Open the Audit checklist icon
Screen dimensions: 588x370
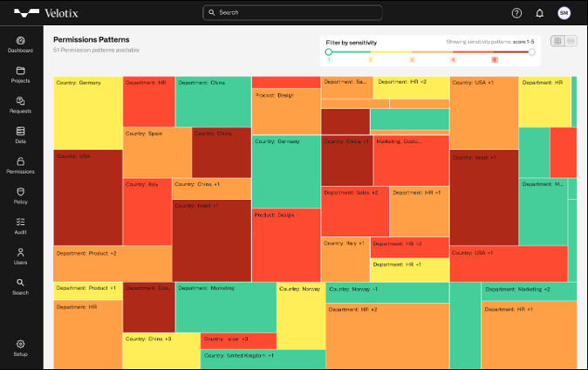tap(20, 223)
